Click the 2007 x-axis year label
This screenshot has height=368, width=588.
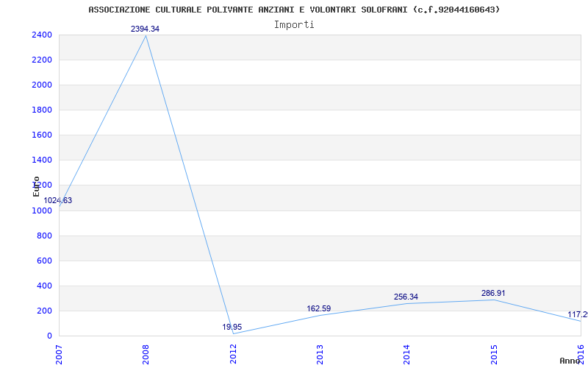pos(60,354)
